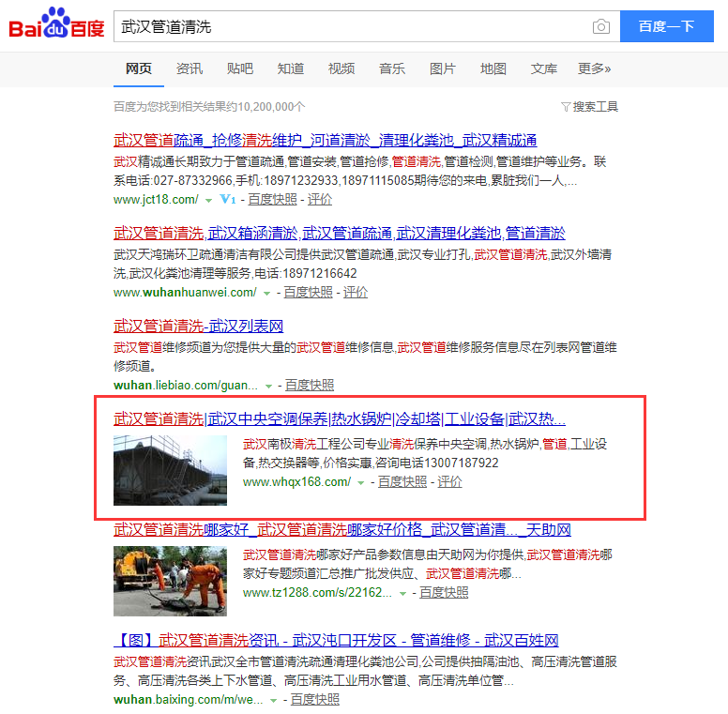This screenshot has width=728, height=714.
Task: Open 百度快照 for liebiao.com result
Action: 310,386
